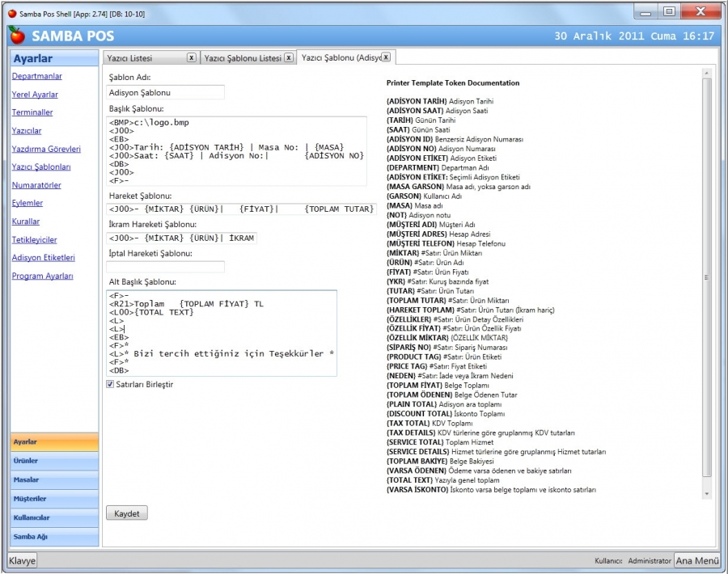728x574 pixels.
Task: Click the Kaydet save button
Action: [x=127, y=513]
